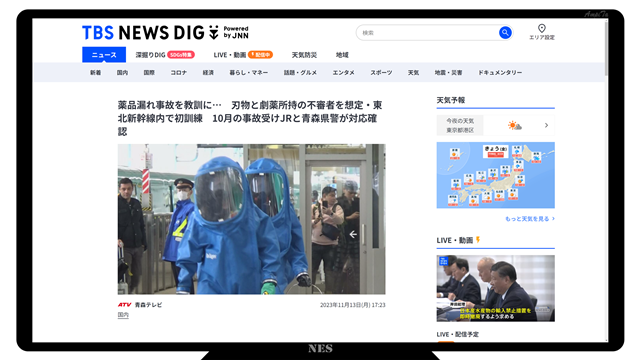Select 地震・災害 category
The height and width of the screenshot is (360, 640).
448,73
